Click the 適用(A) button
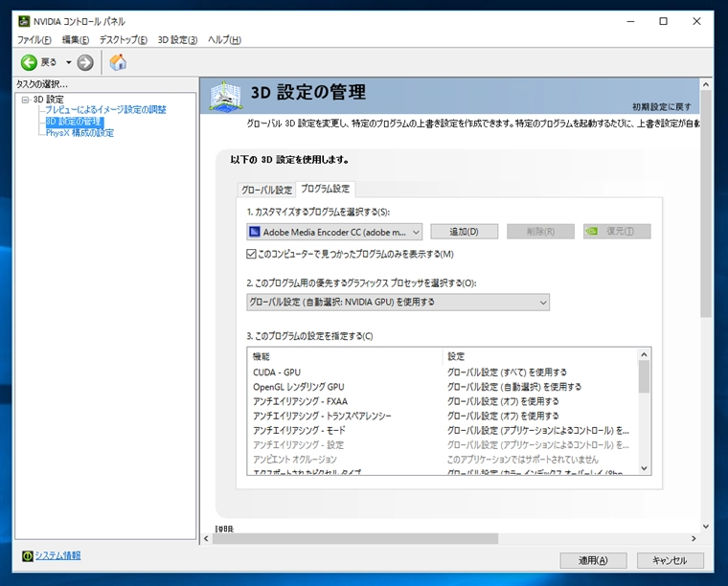The image size is (728, 586). (x=593, y=560)
